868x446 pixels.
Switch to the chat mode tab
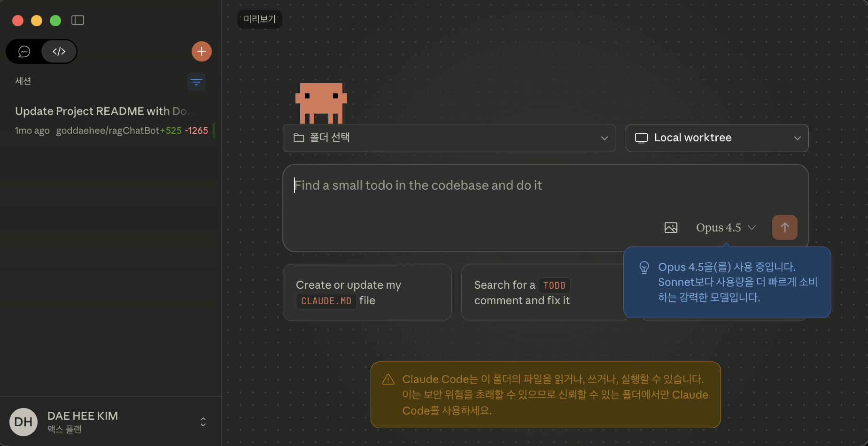(x=24, y=52)
